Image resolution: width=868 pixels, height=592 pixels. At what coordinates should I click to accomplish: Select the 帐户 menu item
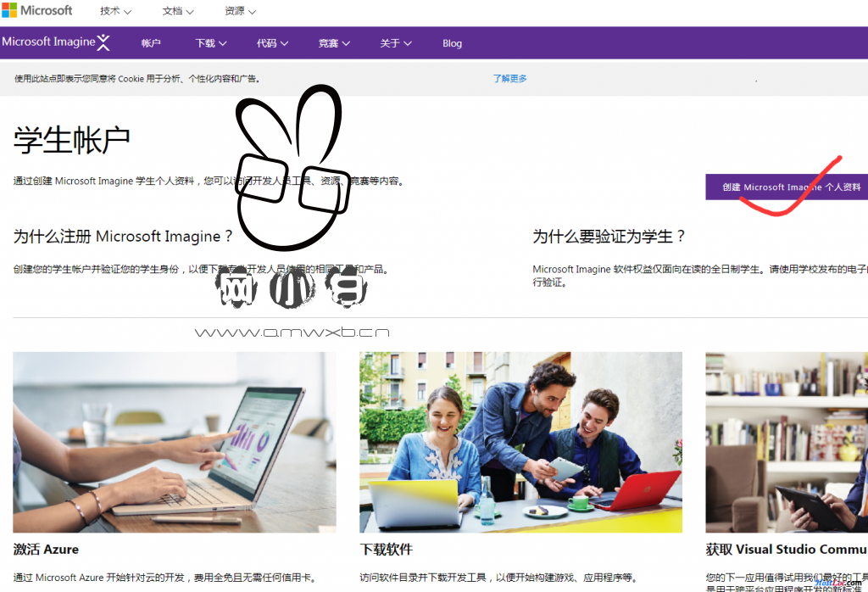pos(151,42)
